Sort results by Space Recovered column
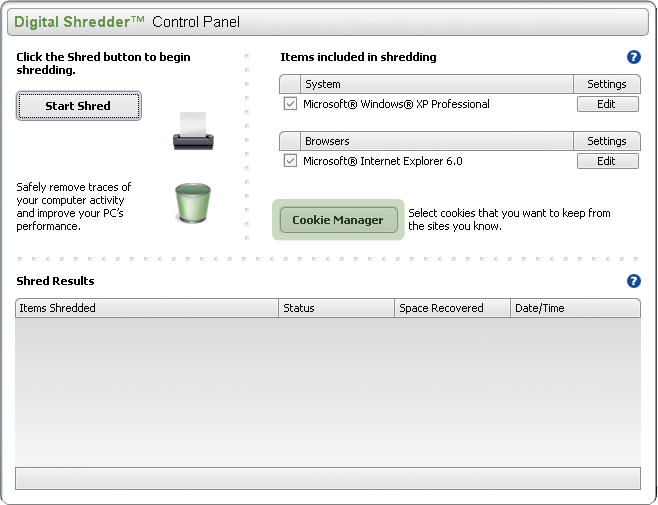The height and width of the screenshot is (505, 658). point(452,308)
